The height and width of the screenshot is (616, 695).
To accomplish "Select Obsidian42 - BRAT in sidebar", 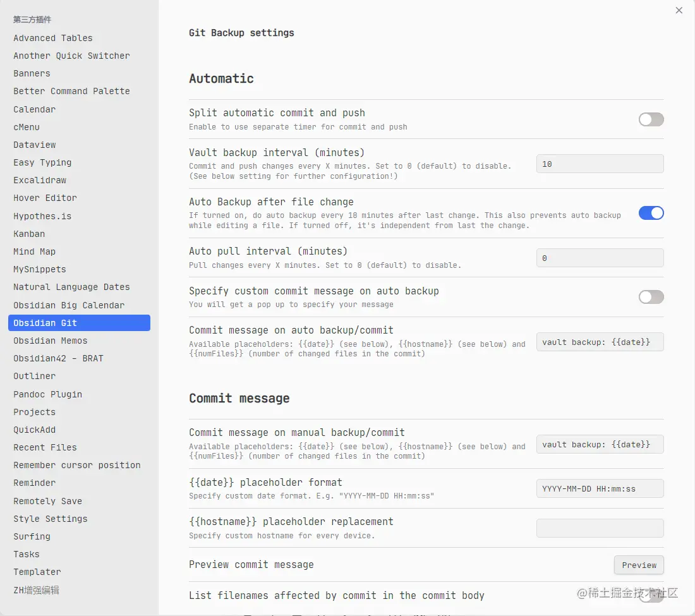I will point(79,358).
